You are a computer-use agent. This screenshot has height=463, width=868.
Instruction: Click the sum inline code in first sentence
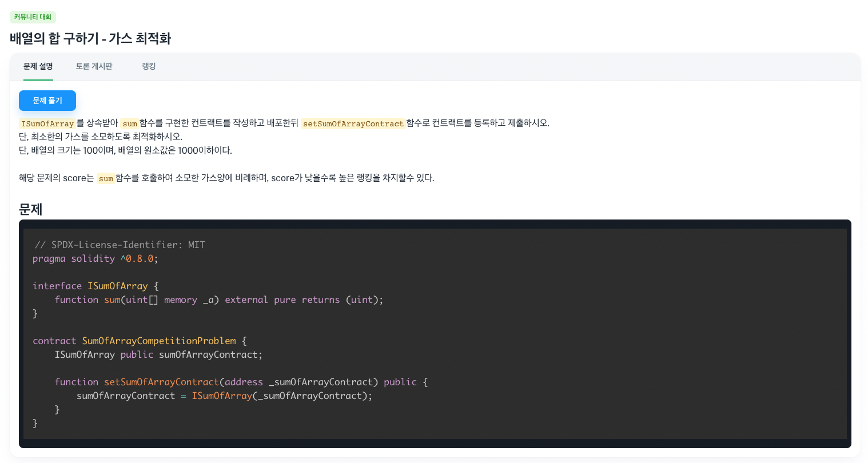[130, 123]
